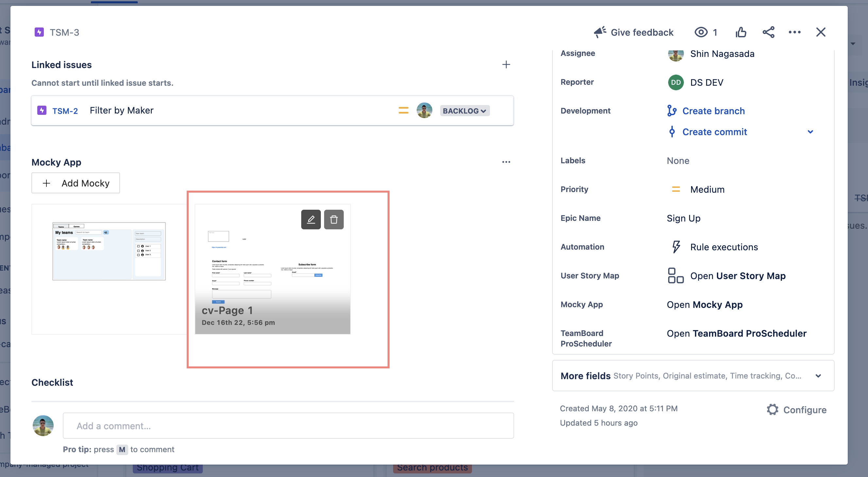Viewport: 868px width, 477px height.
Task: Click the thumbs-up vote icon
Action: coord(741,32)
